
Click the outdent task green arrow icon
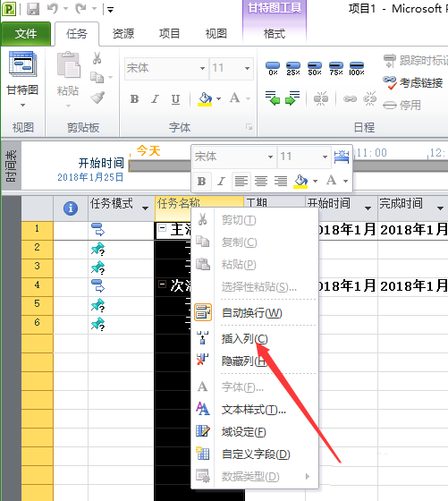273,98
